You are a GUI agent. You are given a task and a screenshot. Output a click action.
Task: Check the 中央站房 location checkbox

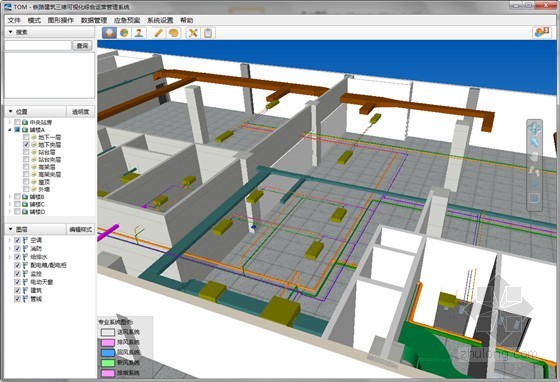click(17, 122)
